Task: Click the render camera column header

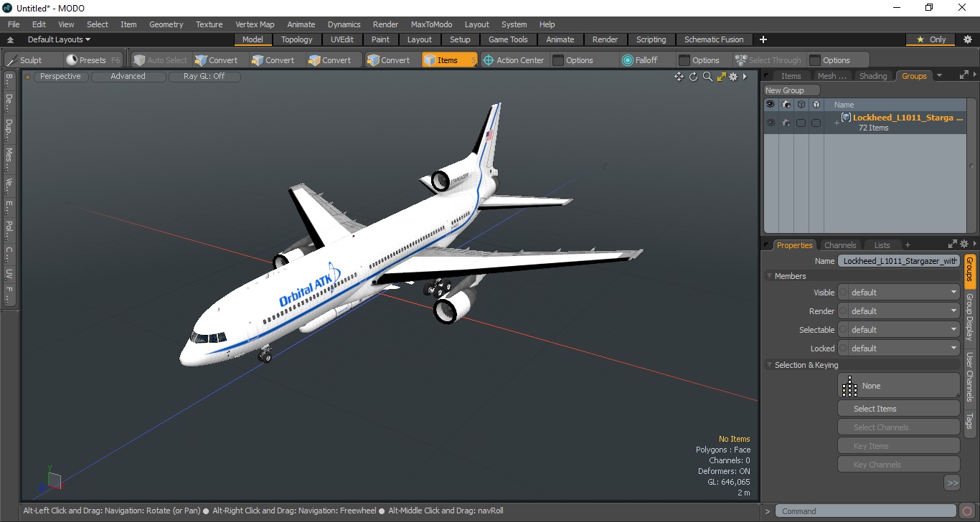Action: 786,105
